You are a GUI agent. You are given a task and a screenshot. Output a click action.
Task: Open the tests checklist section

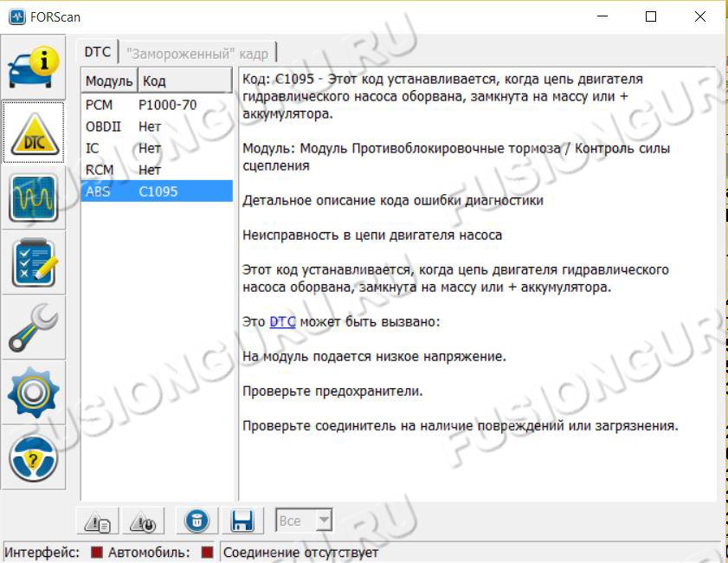pyautogui.click(x=34, y=263)
